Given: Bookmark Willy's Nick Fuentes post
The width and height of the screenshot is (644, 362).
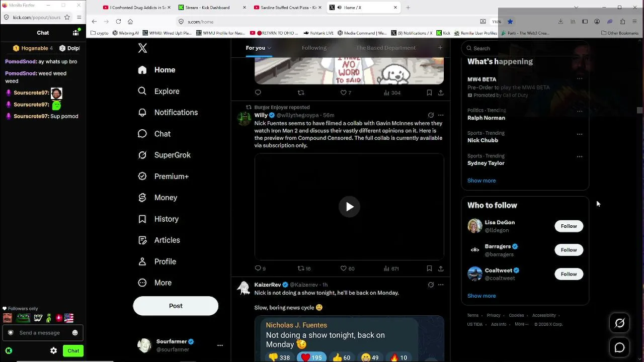Looking at the screenshot, I should [429, 268].
